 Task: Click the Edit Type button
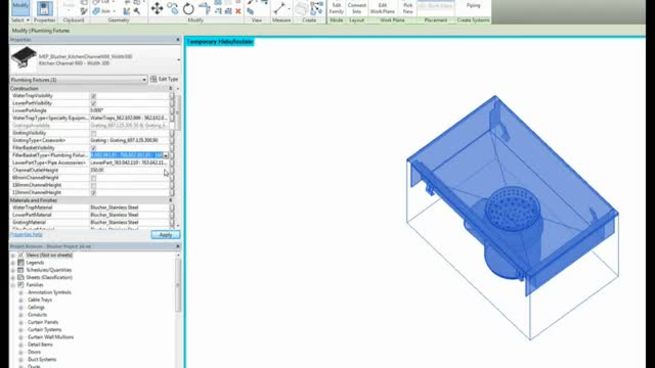click(x=165, y=79)
